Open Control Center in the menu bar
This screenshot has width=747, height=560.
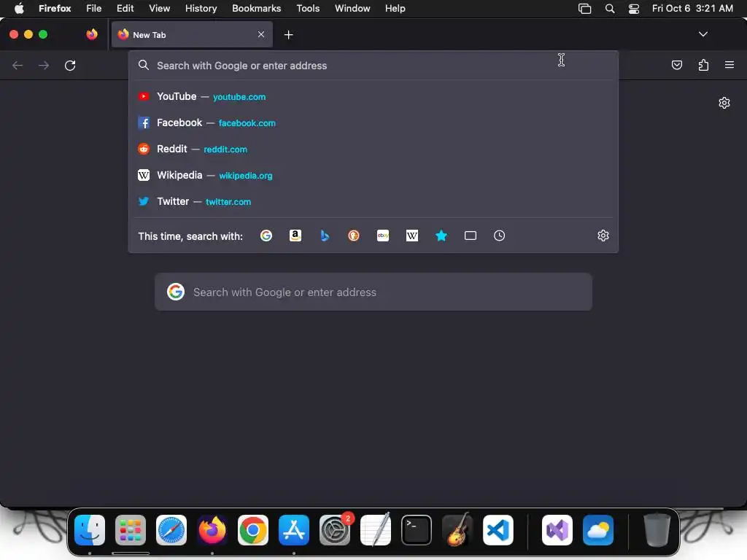click(634, 9)
